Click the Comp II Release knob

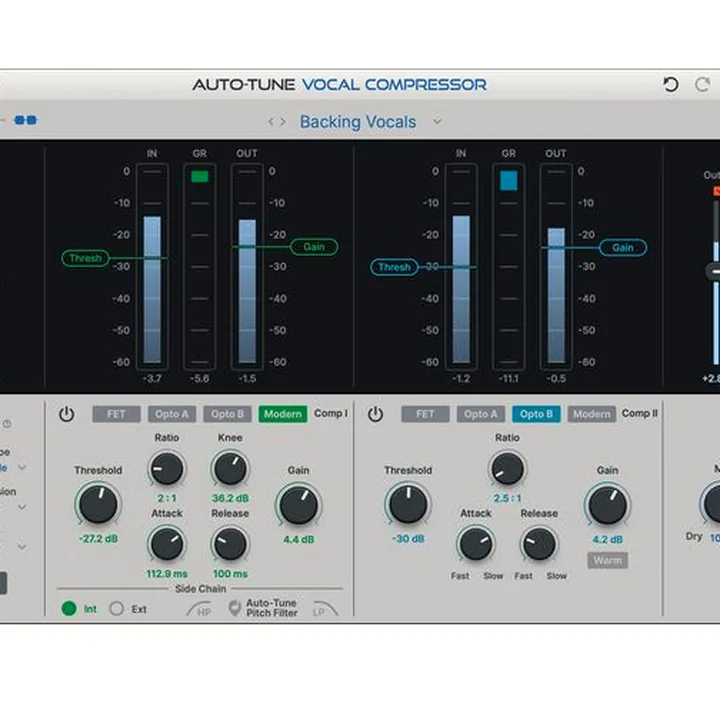539,544
